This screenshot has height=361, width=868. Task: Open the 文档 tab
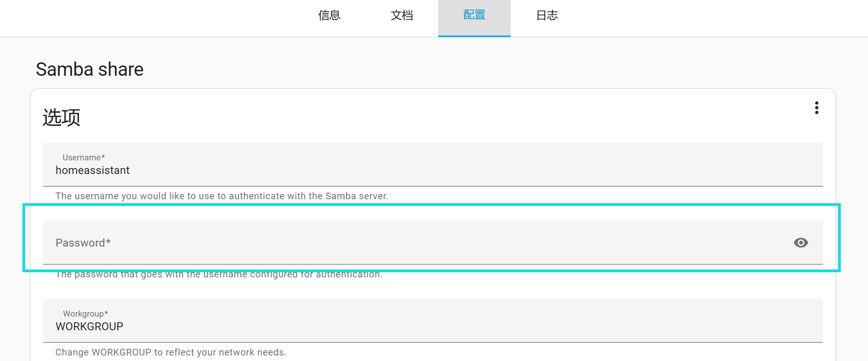coord(401,16)
